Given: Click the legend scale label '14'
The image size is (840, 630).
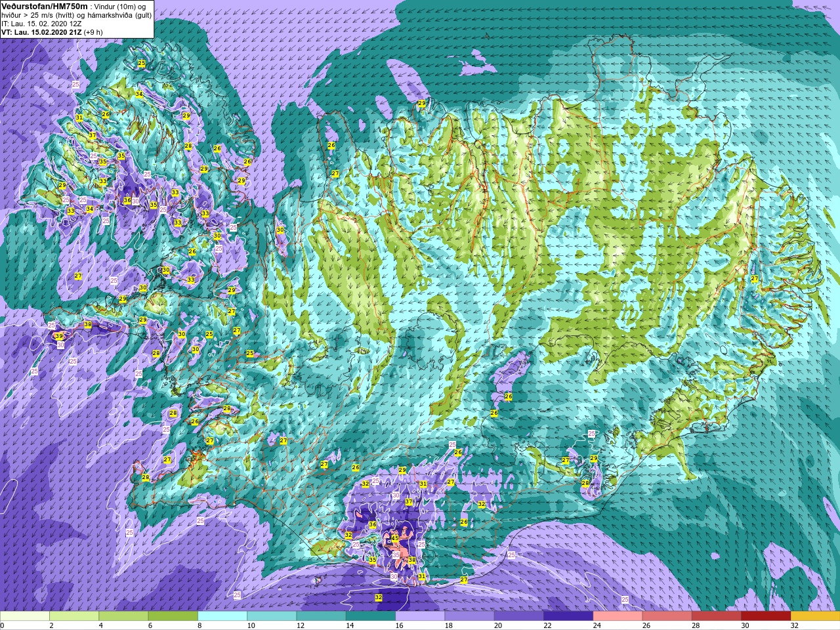Looking at the screenshot, I should coord(350,625).
